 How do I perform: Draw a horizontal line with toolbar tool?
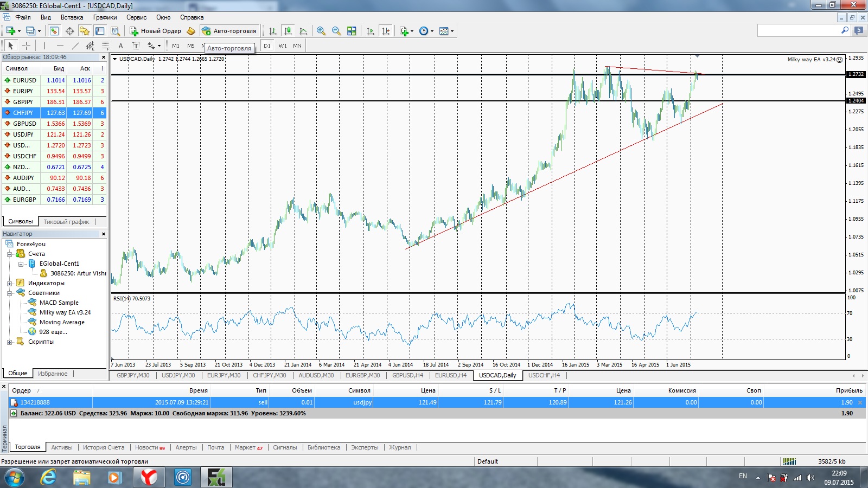pyautogui.click(x=60, y=46)
